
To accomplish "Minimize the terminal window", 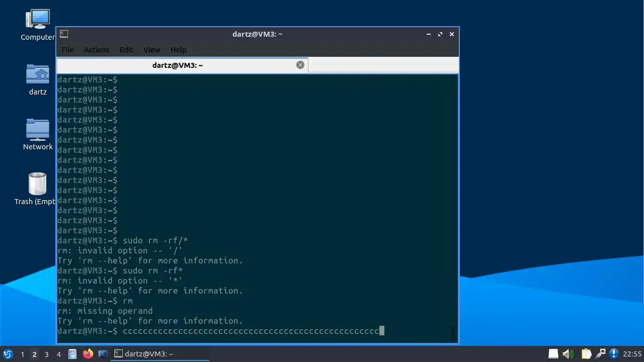I will (429, 34).
